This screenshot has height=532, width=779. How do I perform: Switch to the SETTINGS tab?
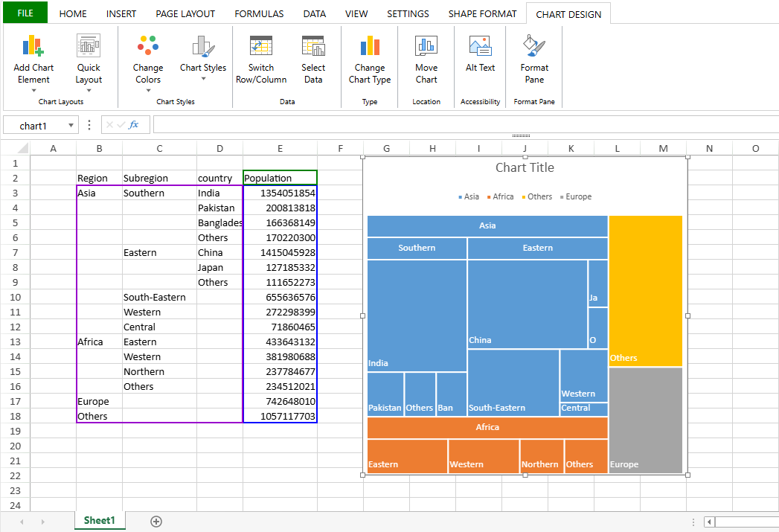click(x=408, y=14)
